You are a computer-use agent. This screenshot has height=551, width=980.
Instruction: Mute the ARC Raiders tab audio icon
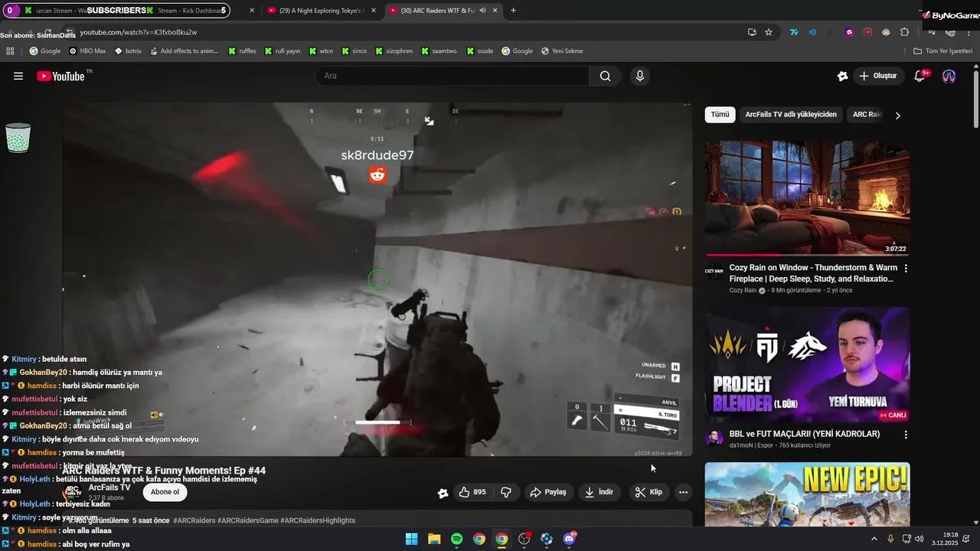click(482, 11)
